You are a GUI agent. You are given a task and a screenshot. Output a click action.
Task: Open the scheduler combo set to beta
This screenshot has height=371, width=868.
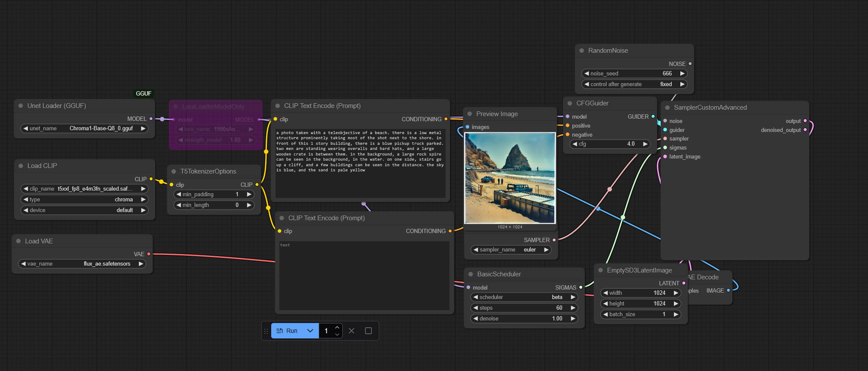point(524,297)
